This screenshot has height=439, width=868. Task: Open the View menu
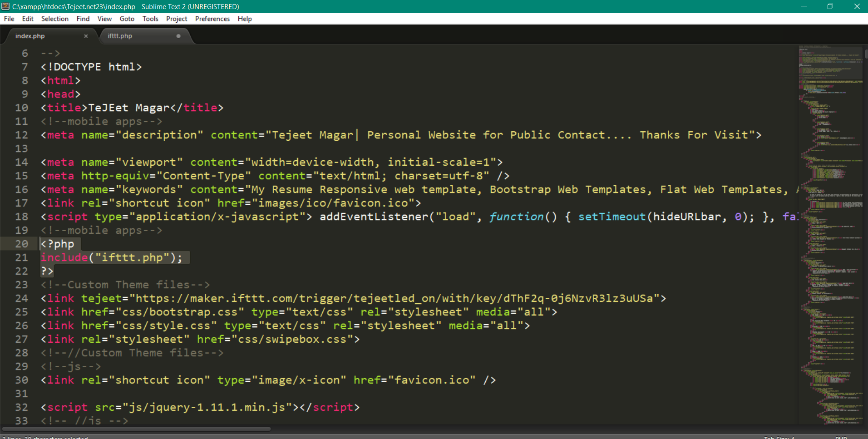[104, 19]
